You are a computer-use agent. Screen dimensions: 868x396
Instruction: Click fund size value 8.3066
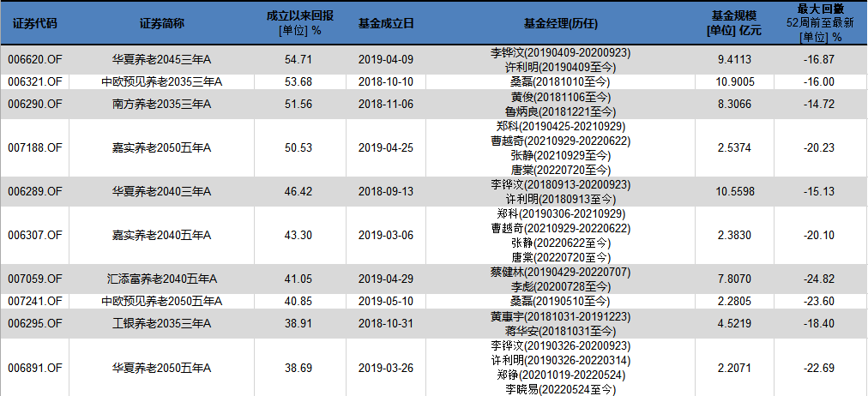pyautogui.click(x=734, y=104)
